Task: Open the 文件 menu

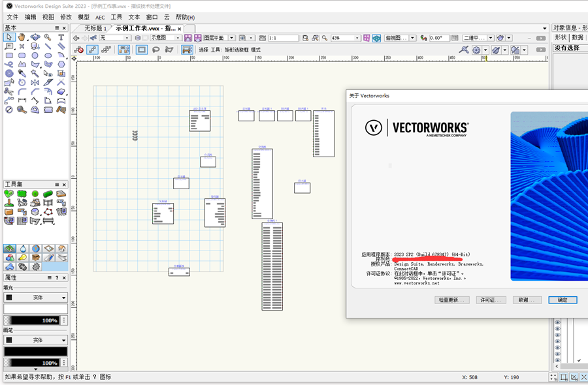Action: pyautogui.click(x=12, y=17)
